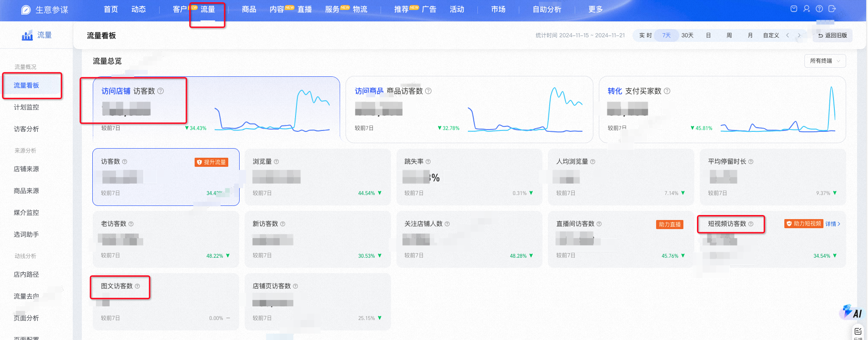Image resolution: width=868 pixels, height=340 pixels.
Task: Click the help icon next to 新访客数
Action: click(283, 224)
